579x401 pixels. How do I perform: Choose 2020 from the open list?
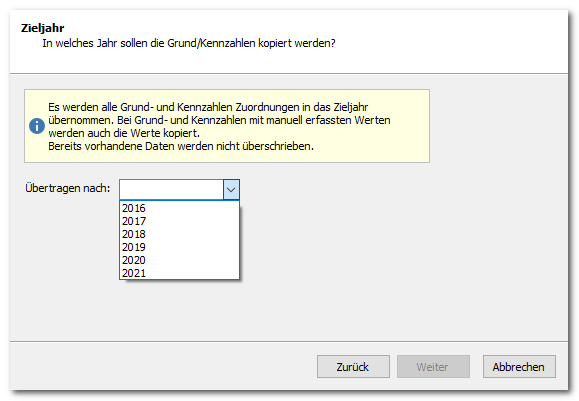click(179, 260)
